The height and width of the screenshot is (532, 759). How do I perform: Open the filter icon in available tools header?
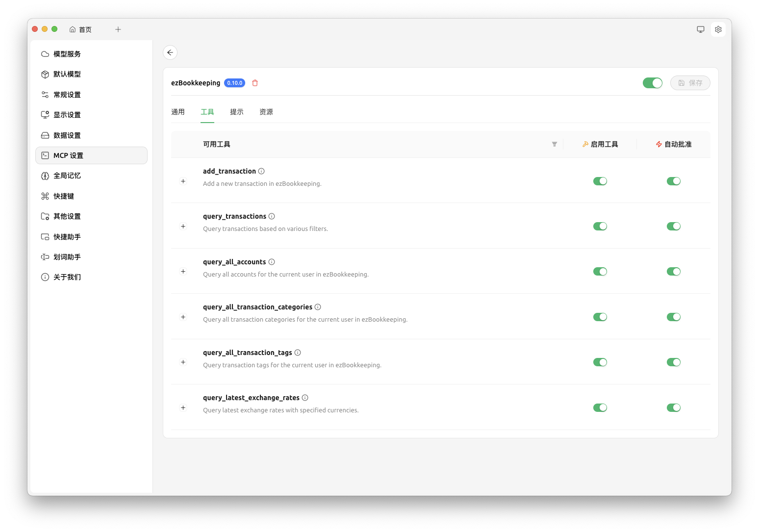click(x=554, y=144)
